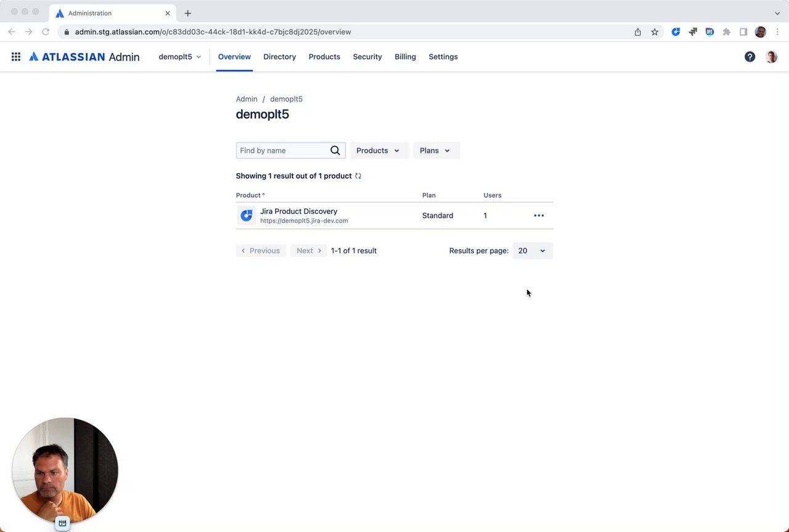Open the Products tab in navigation
The height and width of the screenshot is (532, 789).
[324, 57]
